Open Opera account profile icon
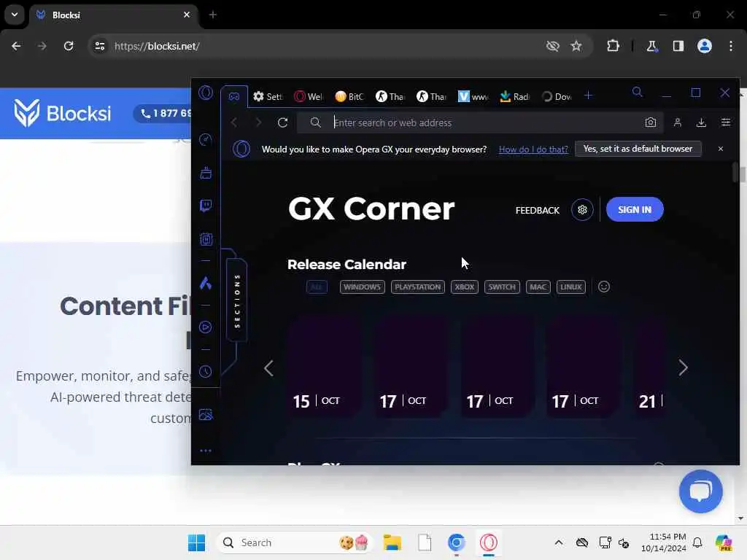Screen dimensions: 747x560 click(x=678, y=122)
